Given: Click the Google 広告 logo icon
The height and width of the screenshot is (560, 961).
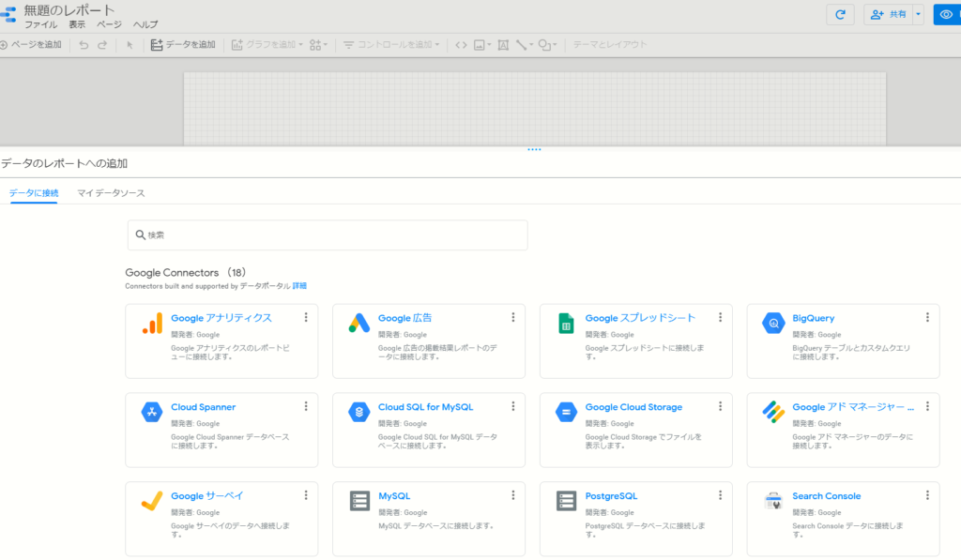Looking at the screenshot, I should (359, 323).
